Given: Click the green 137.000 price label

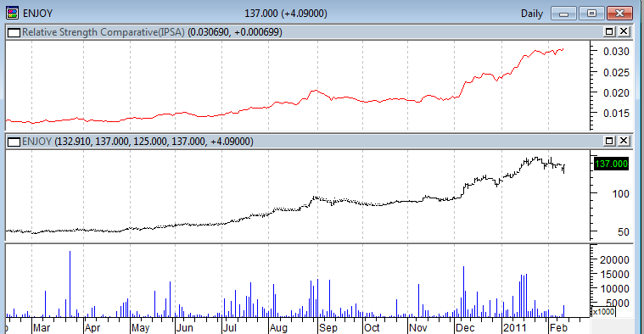Looking at the screenshot, I should [x=611, y=164].
